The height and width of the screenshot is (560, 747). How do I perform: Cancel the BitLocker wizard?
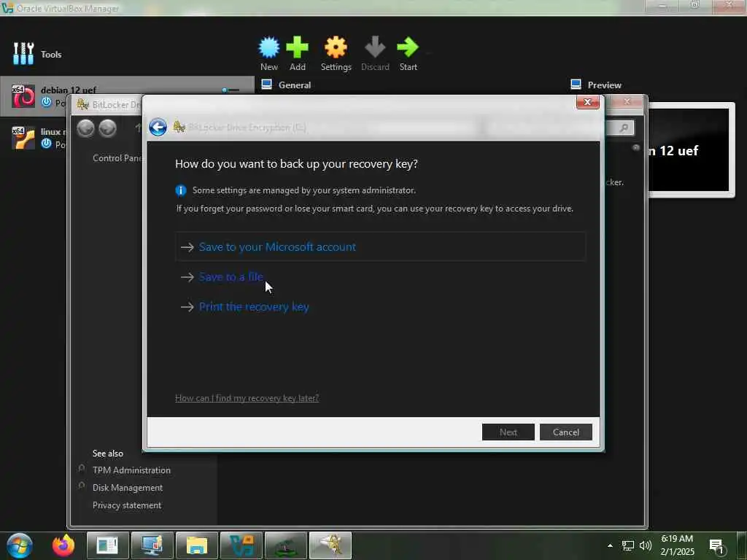566,432
